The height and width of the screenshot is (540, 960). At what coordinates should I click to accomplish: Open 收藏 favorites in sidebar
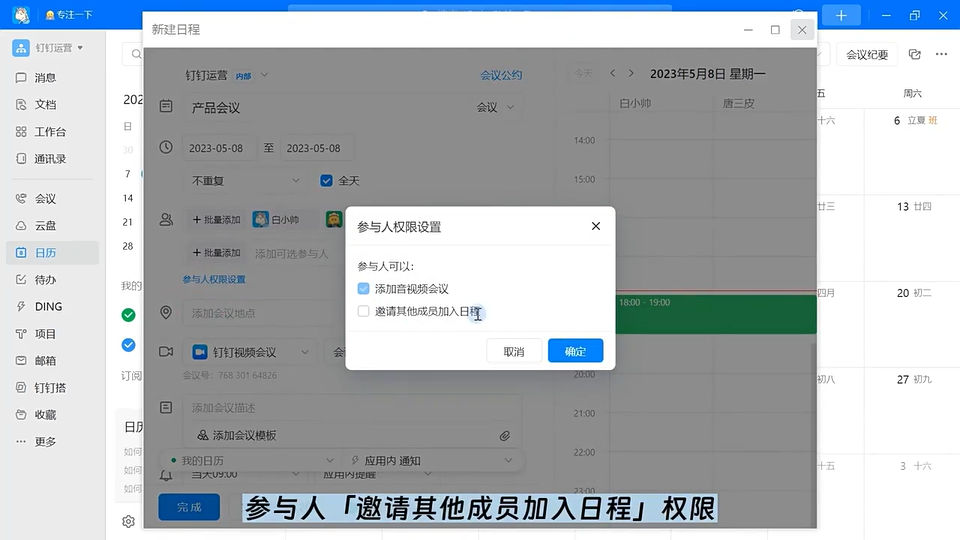click(45, 415)
